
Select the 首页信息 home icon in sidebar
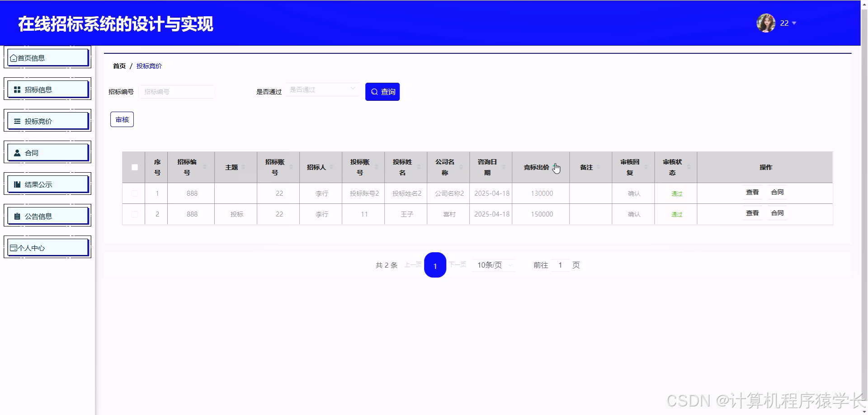coord(14,57)
